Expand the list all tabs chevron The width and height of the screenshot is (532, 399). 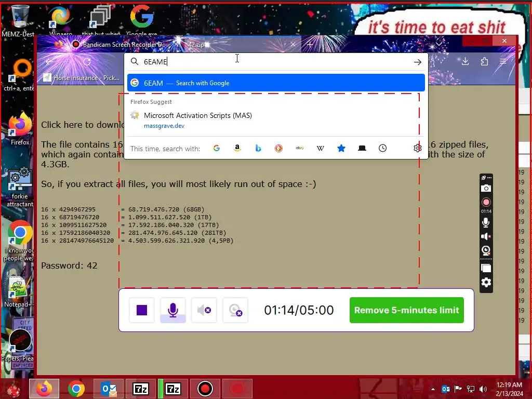(439, 44)
